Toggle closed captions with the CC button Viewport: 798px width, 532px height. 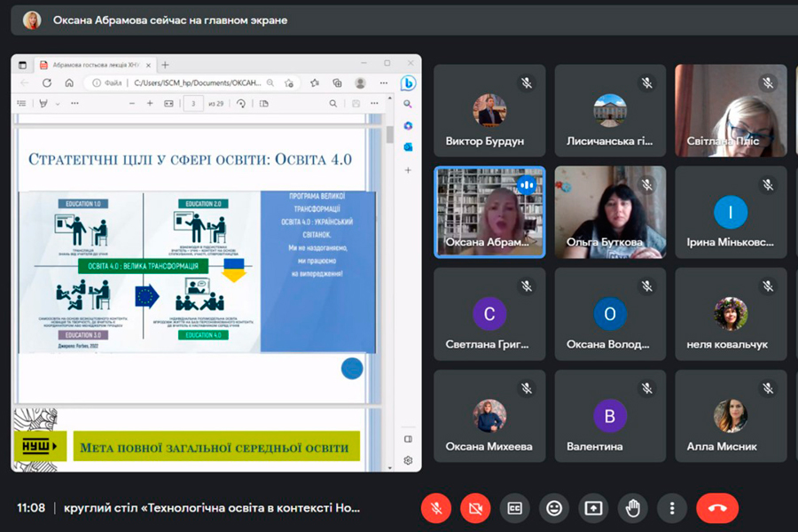(x=514, y=508)
